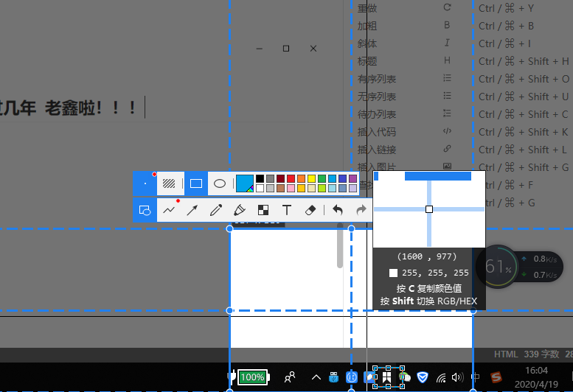Click the 无序列表 unordered list entry
Image resolution: width=573 pixels, height=392 pixels.
coord(376,97)
